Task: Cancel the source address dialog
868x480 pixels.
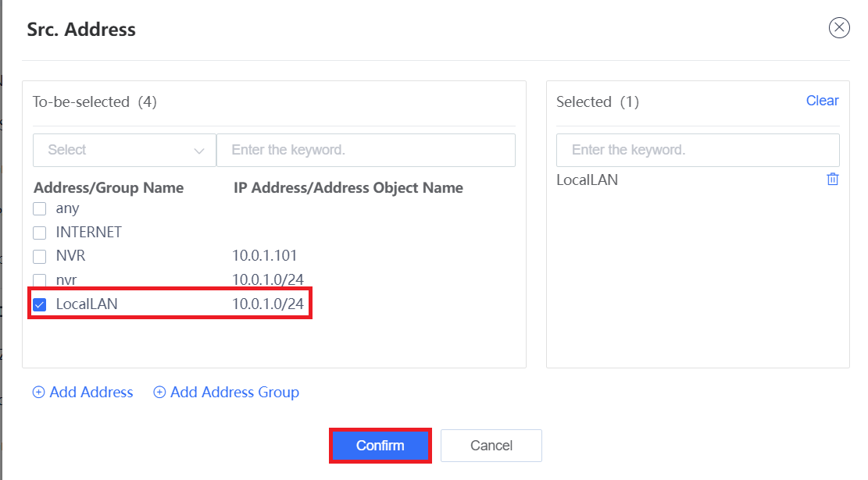Action: (491, 445)
